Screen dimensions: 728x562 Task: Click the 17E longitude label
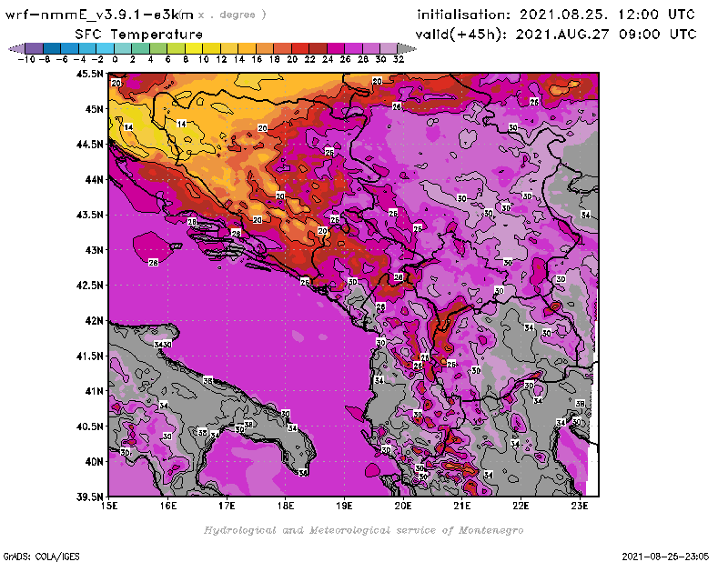tap(227, 506)
